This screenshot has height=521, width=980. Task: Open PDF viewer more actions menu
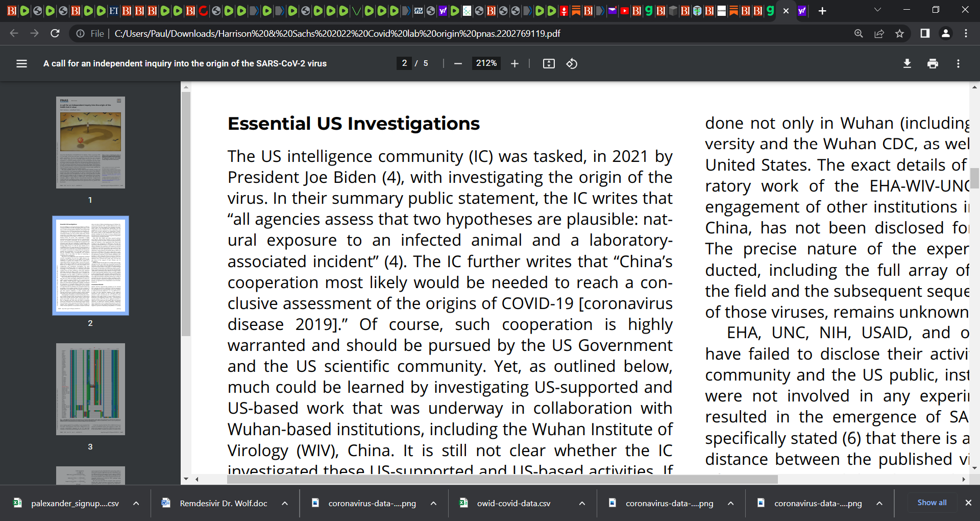point(958,63)
